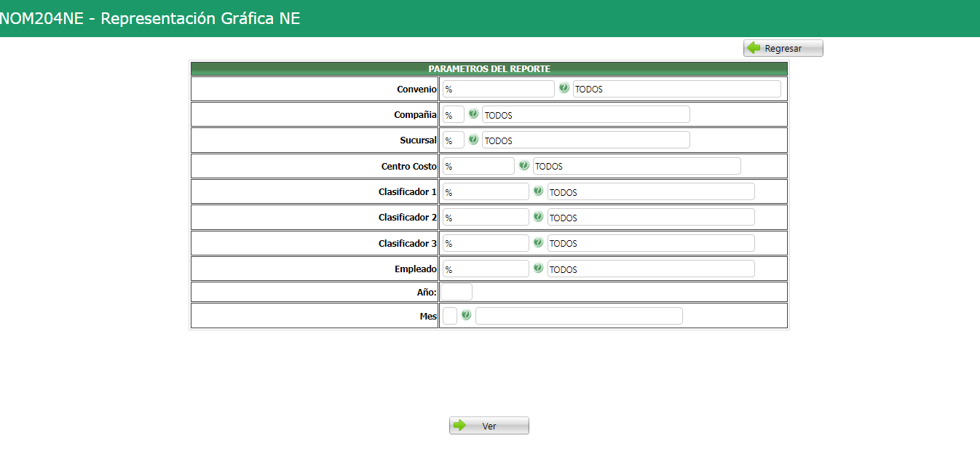The image size is (980, 460).
Task: Focus the Convenio code field
Action: (499, 89)
